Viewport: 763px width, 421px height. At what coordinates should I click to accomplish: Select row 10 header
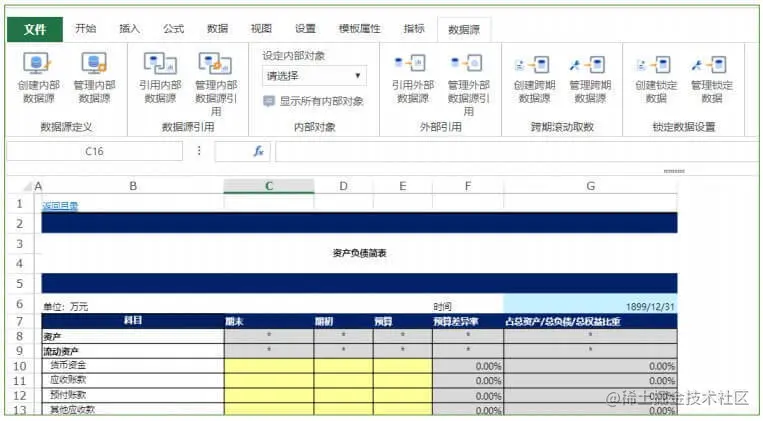click(20, 366)
